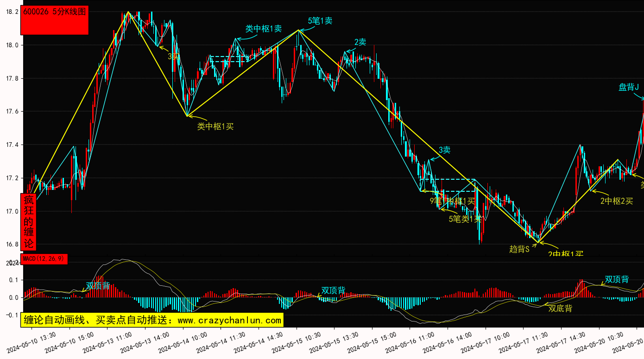The height and width of the screenshot is (359, 644).
Task: Click the '2024-05-15 10:30' time label
Action: click(x=297, y=342)
